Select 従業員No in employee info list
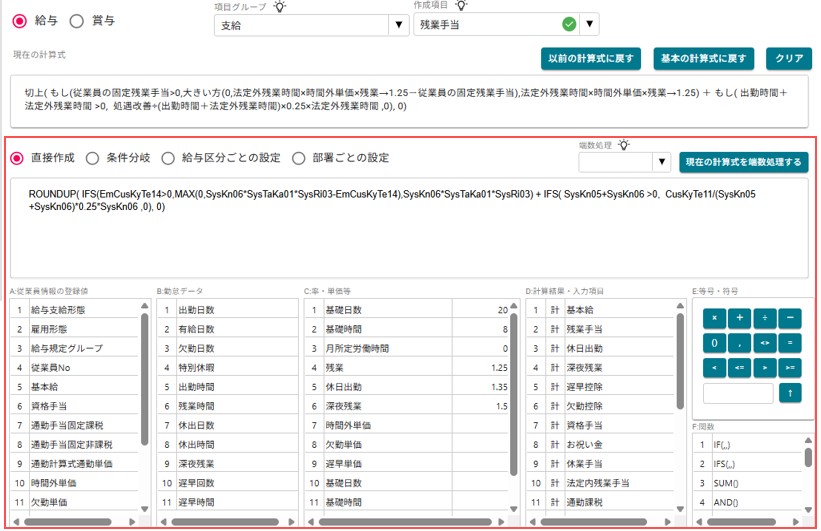Viewport: 821px width, 531px height. [x=74, y=368]
